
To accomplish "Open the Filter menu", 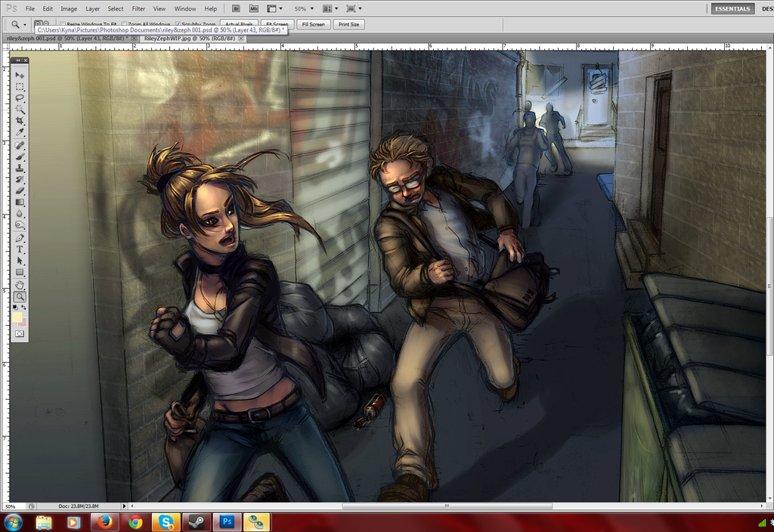I will pos(138,8).
